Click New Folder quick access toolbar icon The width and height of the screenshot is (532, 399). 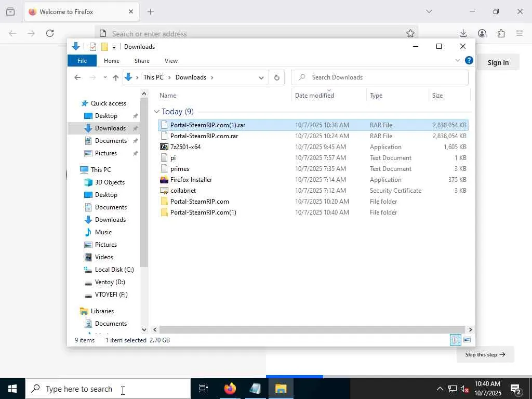(104, 47)
